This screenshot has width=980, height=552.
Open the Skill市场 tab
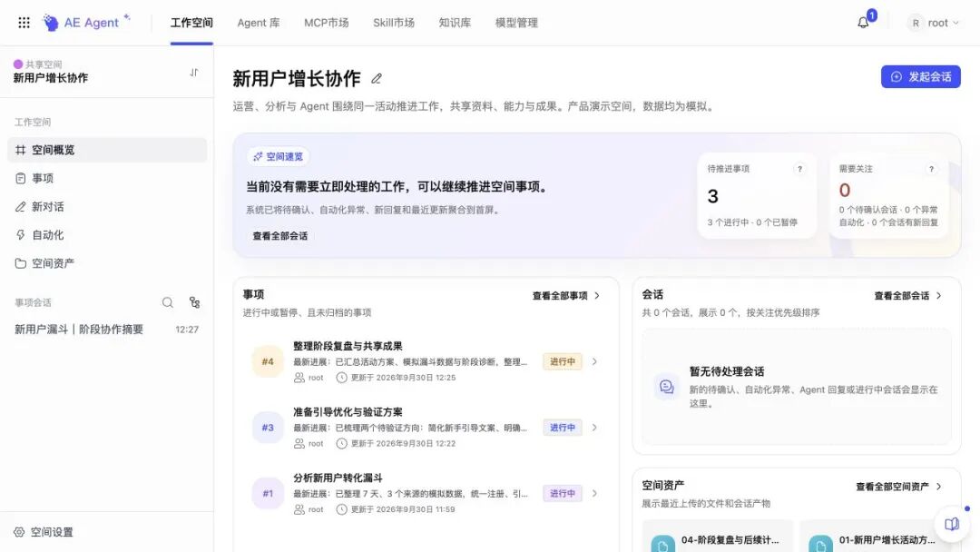(394, 23)
